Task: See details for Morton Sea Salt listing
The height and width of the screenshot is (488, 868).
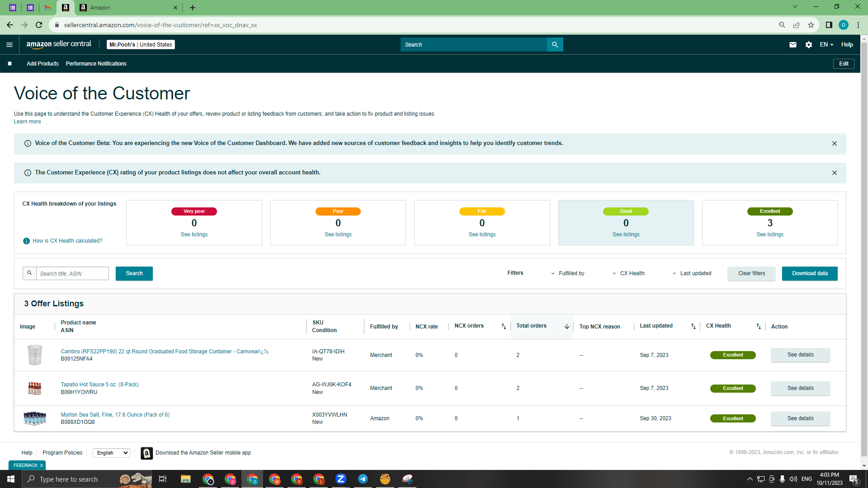Action: 800,419
